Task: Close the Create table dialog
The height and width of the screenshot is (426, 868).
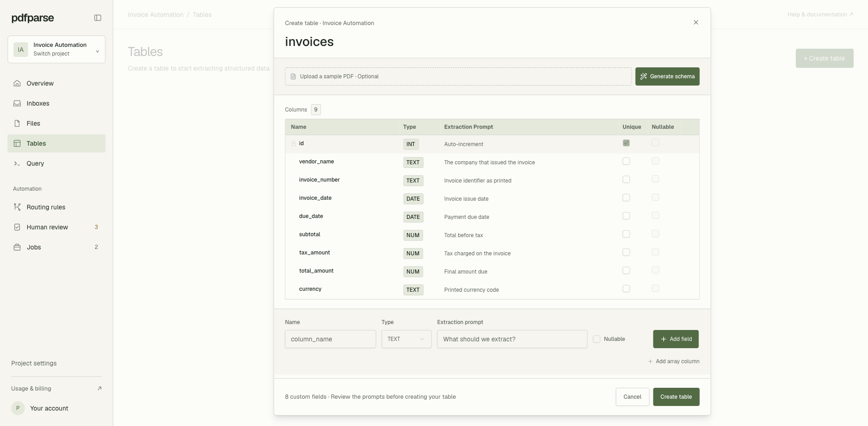Action: coord(696,22)
